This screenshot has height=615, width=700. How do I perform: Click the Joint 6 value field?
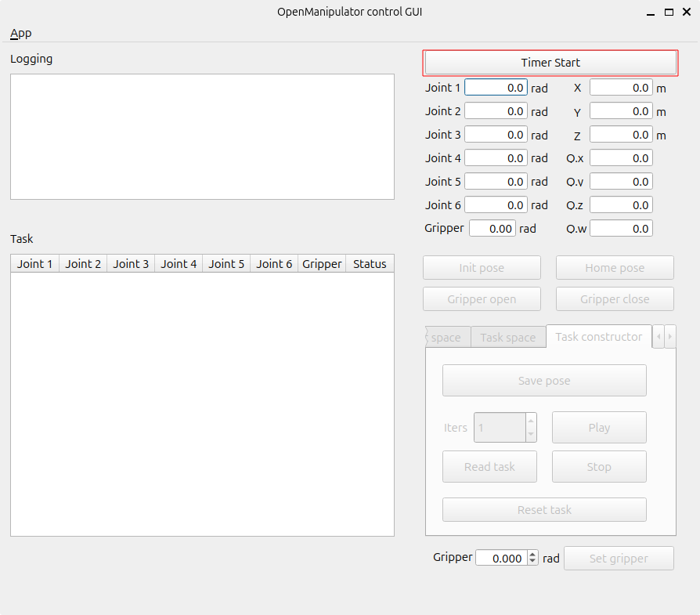tap(496, 205)
